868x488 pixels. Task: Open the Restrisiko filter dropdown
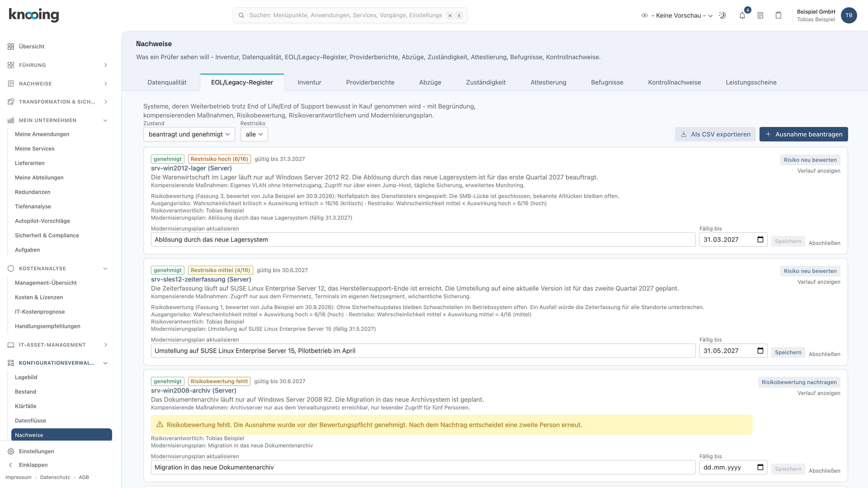point(254,134)
